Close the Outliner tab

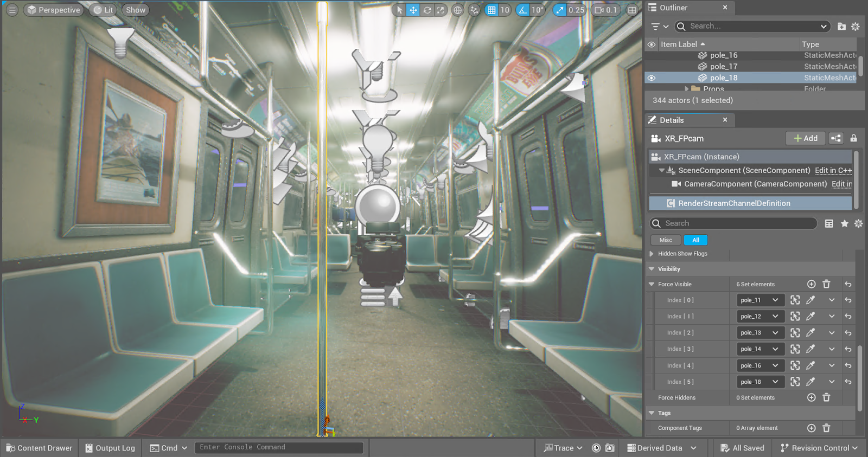coord(725,8)
